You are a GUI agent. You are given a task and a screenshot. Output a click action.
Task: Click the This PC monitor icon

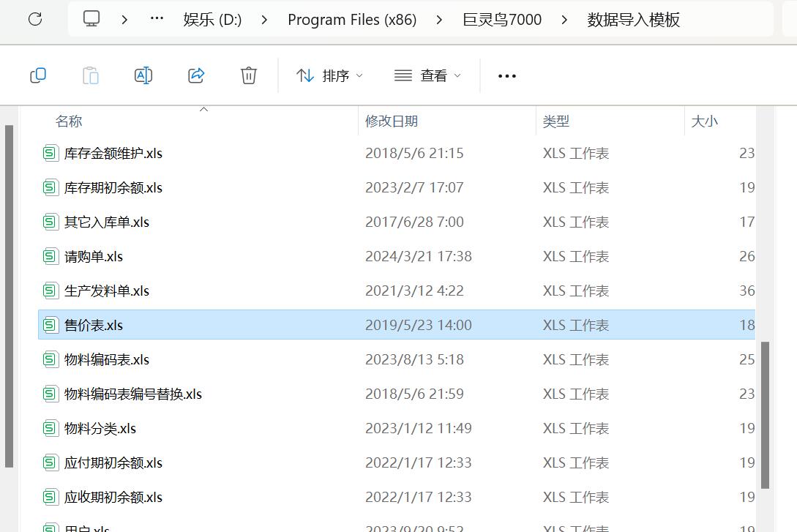[91, 19]
